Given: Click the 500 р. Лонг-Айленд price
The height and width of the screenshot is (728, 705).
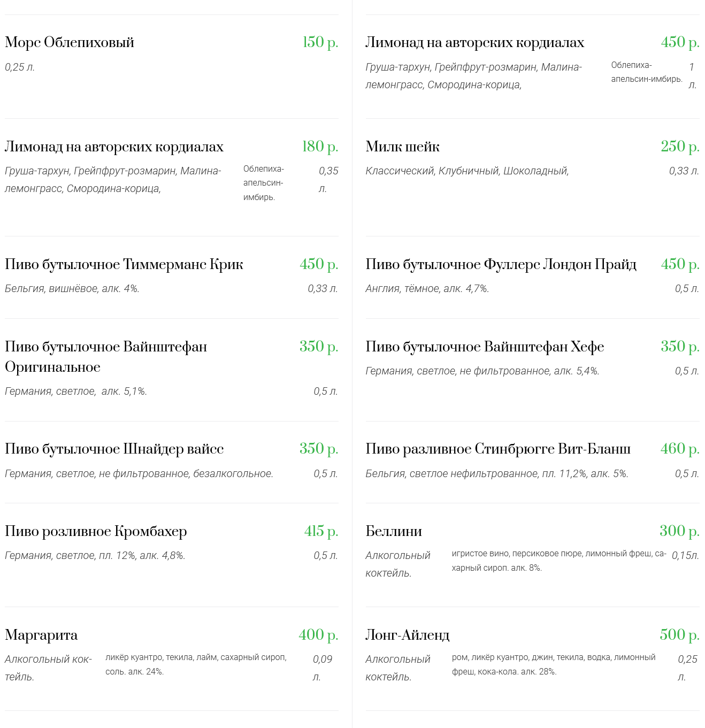Looking at the screenshot, I should coord(679,635).
